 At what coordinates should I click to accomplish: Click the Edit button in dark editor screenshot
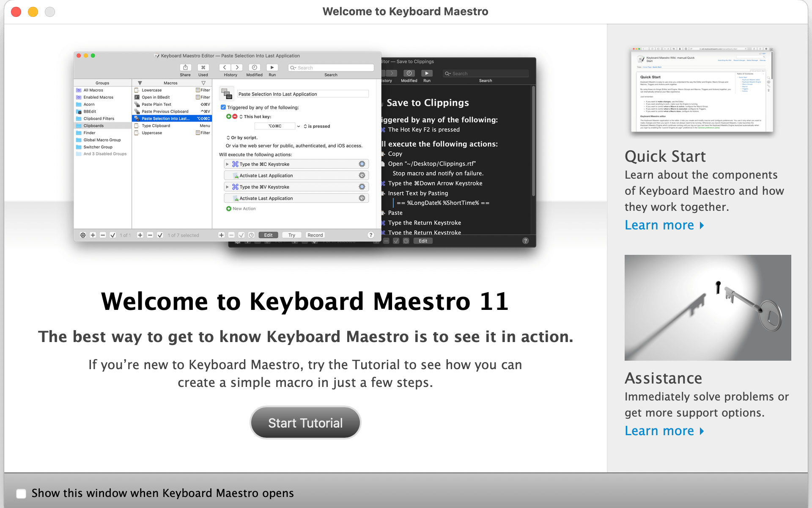(423, 241)
